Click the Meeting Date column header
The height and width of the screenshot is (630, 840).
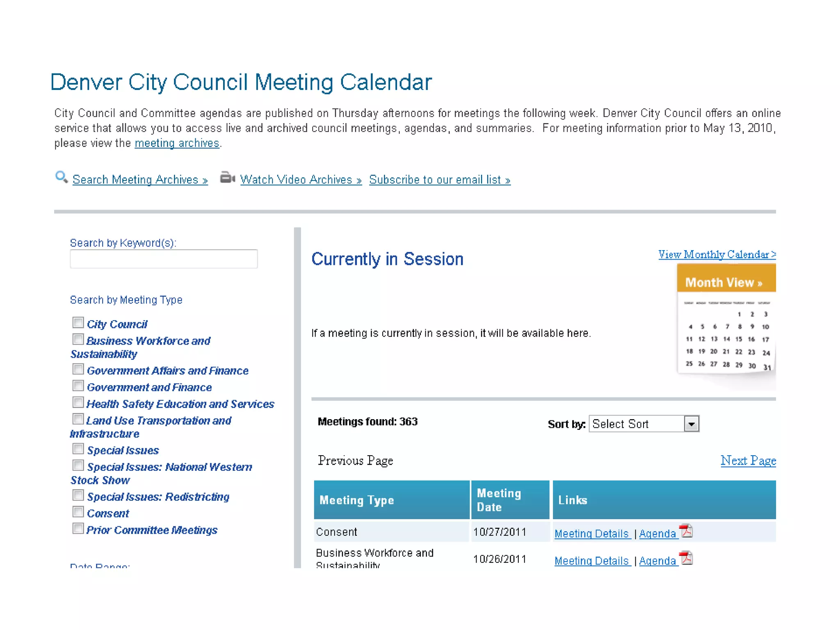coord(499,500)
